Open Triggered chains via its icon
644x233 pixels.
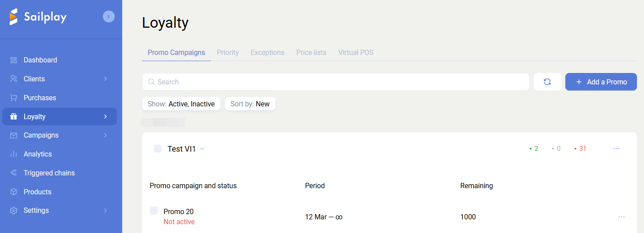pyautogui.click(x=14, y=173)
